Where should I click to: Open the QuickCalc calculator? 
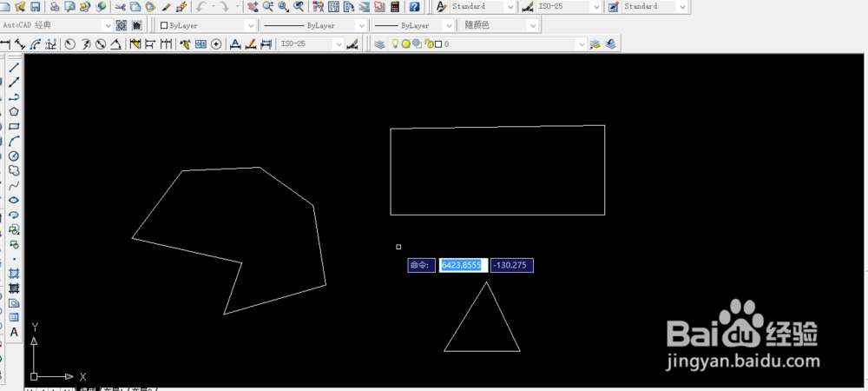click(x=394, y=7)
